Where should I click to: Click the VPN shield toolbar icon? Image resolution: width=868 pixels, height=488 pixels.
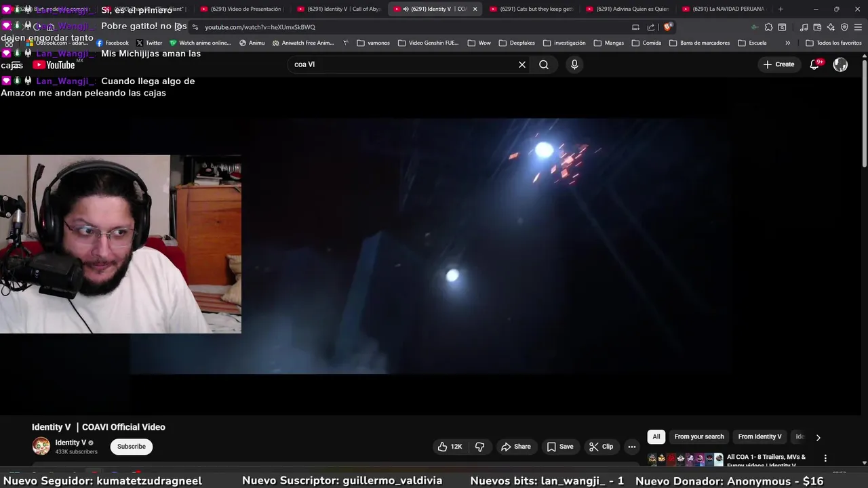(x=844, y=27)
